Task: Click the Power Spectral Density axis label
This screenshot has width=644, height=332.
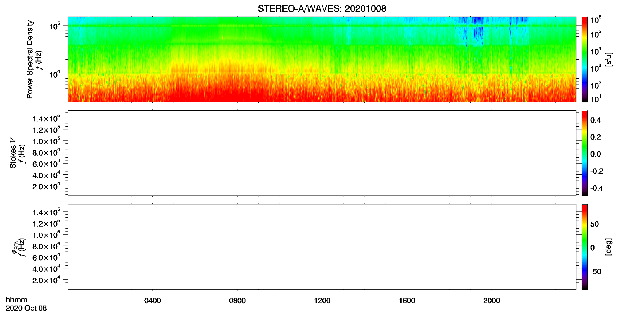Action: click(30, 59)
